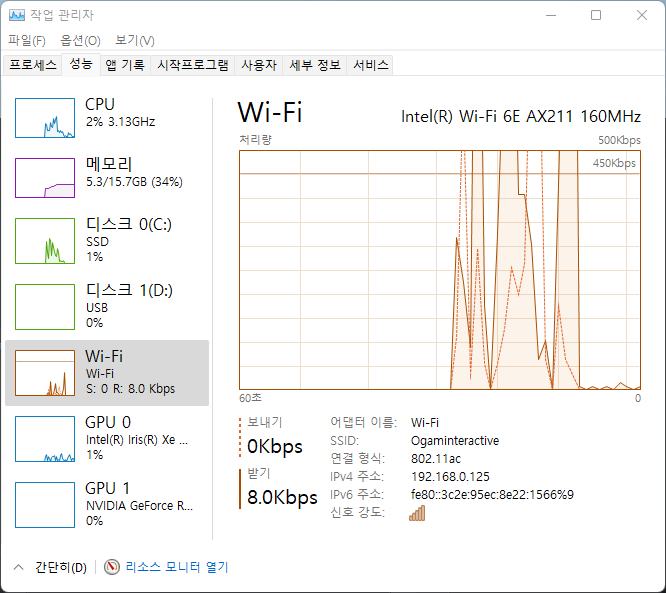Select 디스크 0(C:) SSD graph icon
Screen dimensions: 666x593
45,241
